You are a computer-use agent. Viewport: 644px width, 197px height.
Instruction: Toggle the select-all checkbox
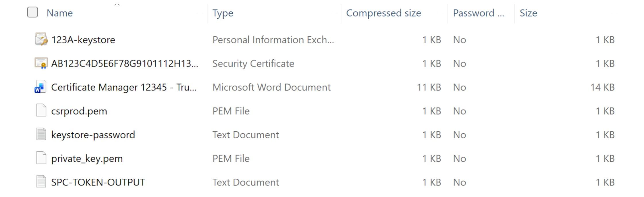point(32,12)
